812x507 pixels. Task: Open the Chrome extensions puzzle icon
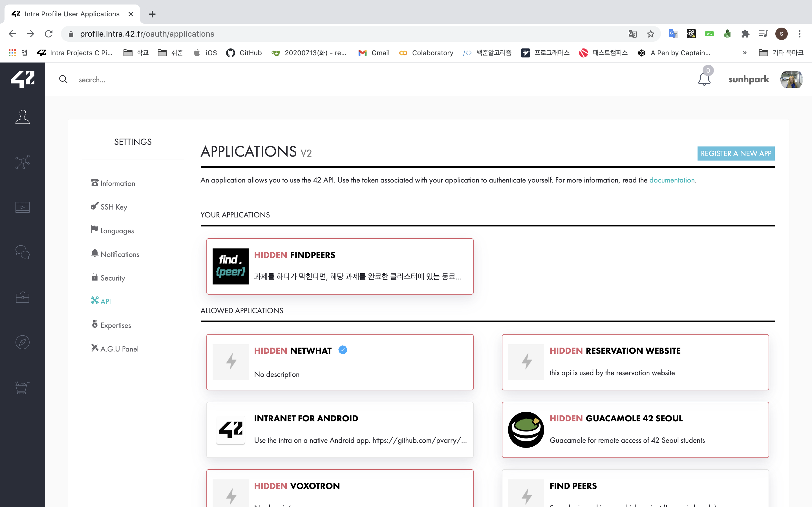pos(745,34)
